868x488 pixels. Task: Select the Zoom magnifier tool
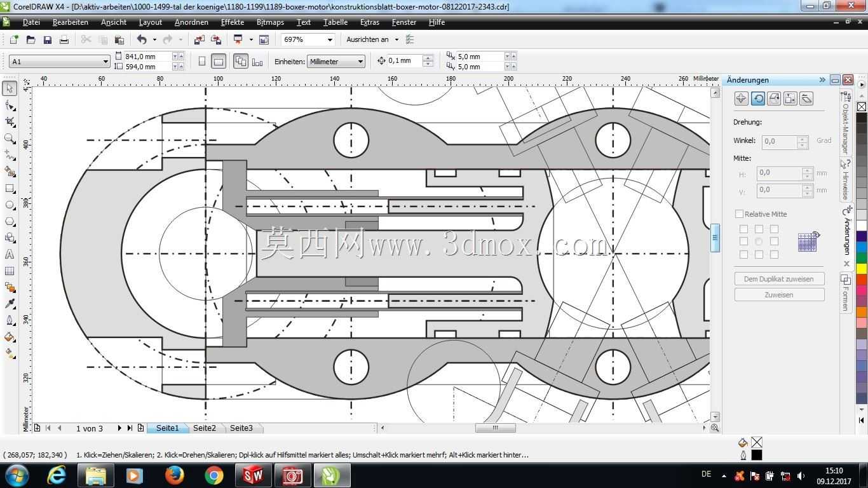pyautogui.click(x=10, y=138)
